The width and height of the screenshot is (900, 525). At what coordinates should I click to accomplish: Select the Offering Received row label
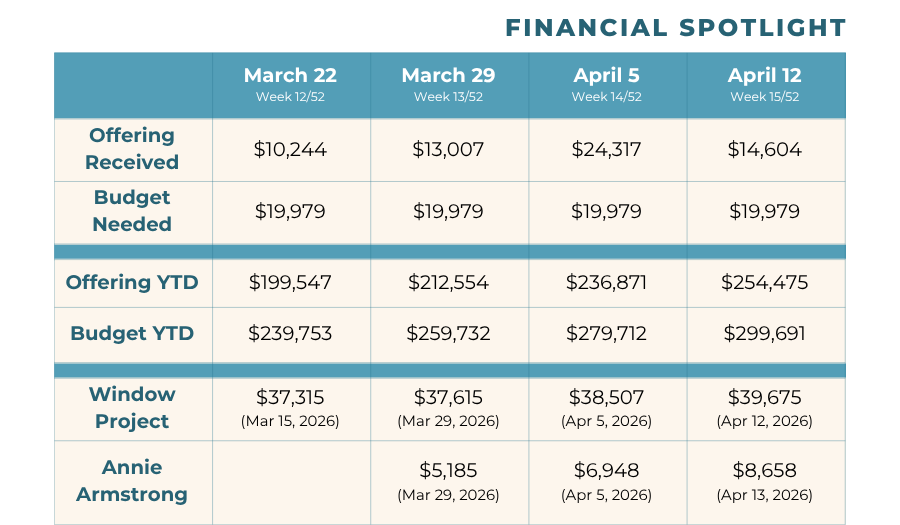(132, 149)
